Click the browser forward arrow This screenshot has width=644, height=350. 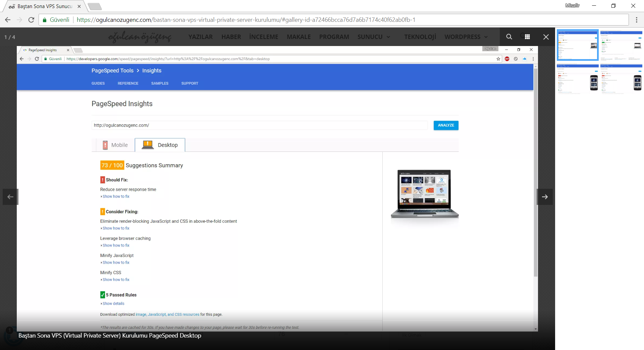tap(19, 20)
